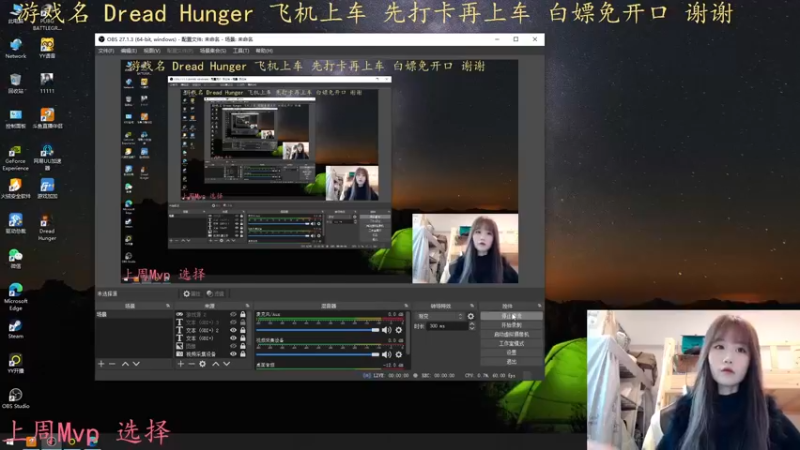Click the remove scene minus icon
The width and height of the screenshot is (800, 450).
point(112,364)
